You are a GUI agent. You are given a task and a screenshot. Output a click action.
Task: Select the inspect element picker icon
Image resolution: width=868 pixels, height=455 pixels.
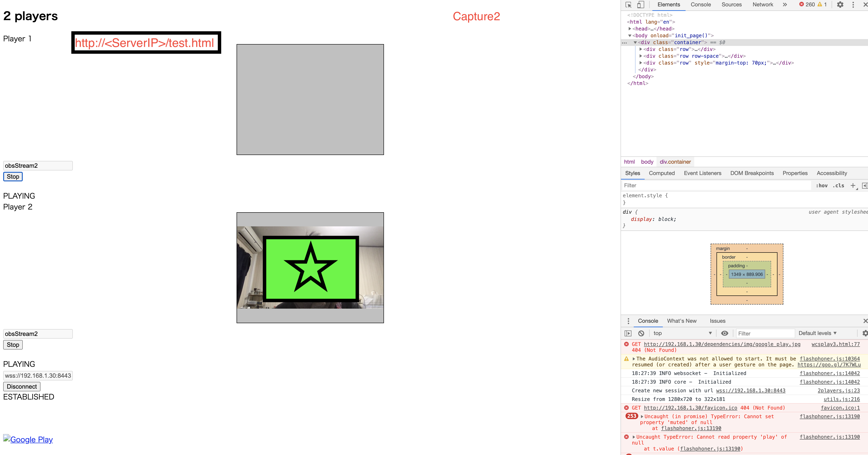pyautogui.click(x=628, y=5)
